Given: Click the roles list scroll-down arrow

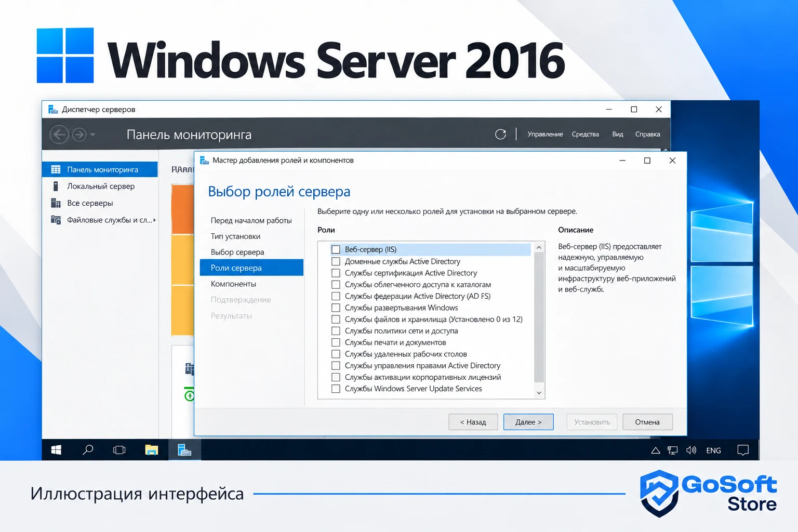Looking at the screenshot, I should (x=539, y=393).
